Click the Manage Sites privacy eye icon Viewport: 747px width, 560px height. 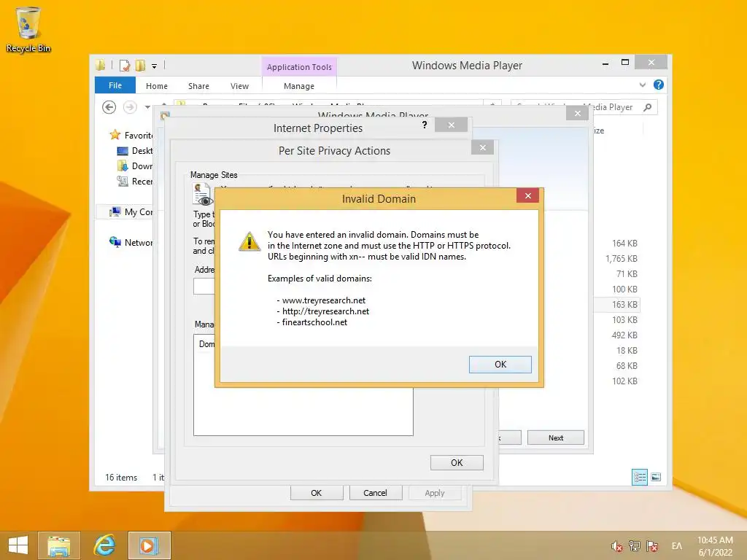tap(203, 194)
